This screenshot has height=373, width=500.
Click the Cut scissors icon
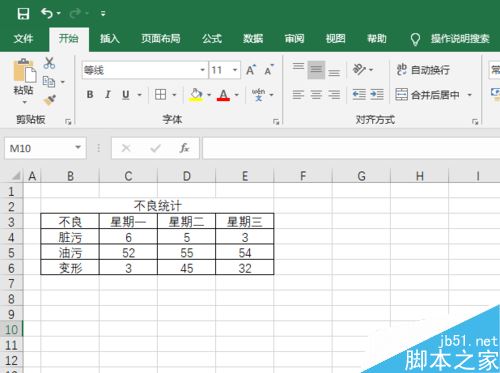(x=49, y=63)
